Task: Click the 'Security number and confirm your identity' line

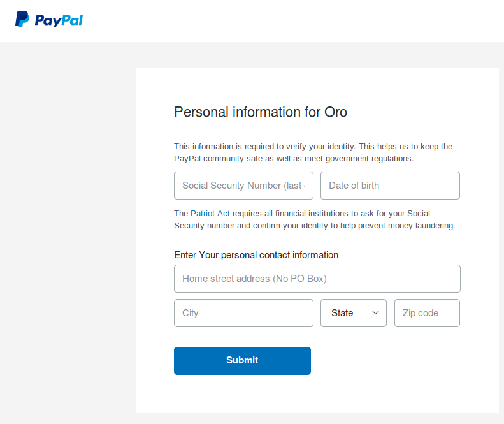Action: click(314, 226)
